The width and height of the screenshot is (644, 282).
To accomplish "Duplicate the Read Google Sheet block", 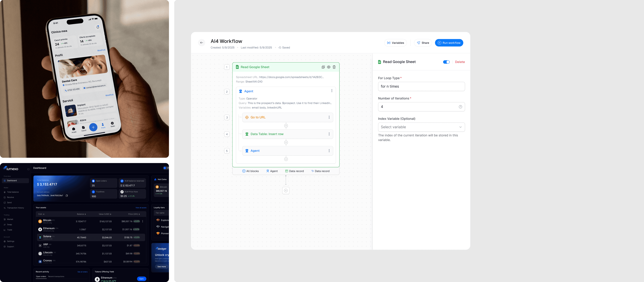I will (x=323, y=67).
